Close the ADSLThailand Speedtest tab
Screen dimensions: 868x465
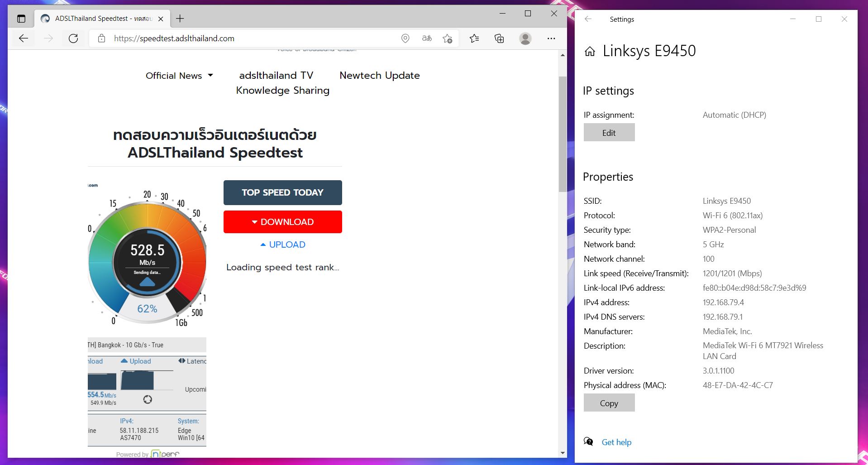(161, 19)
